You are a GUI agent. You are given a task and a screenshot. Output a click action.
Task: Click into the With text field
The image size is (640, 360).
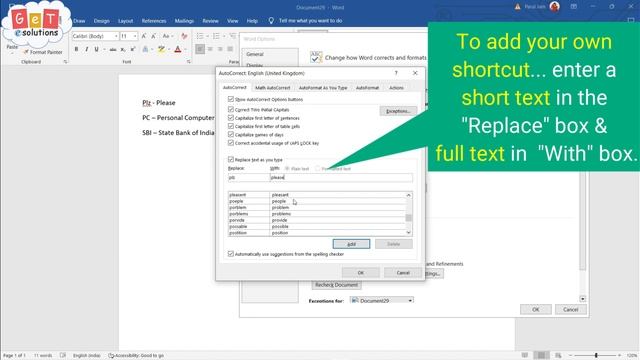point(341,178)
